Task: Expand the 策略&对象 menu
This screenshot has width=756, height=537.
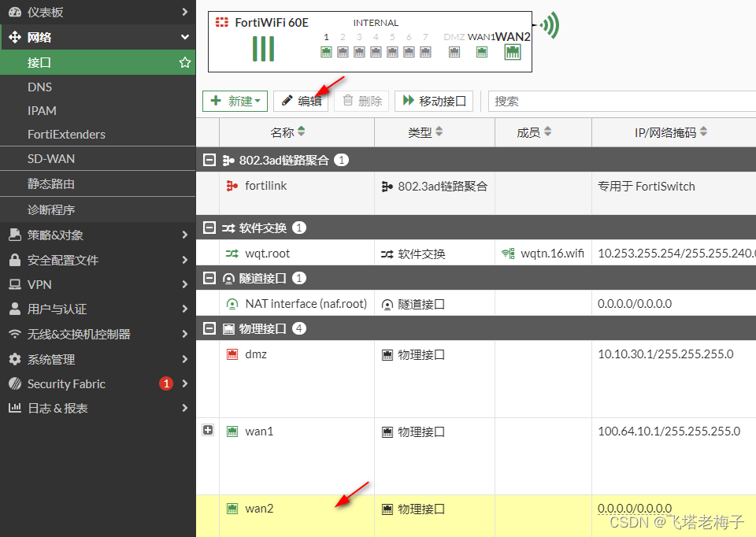Action: 98,235
